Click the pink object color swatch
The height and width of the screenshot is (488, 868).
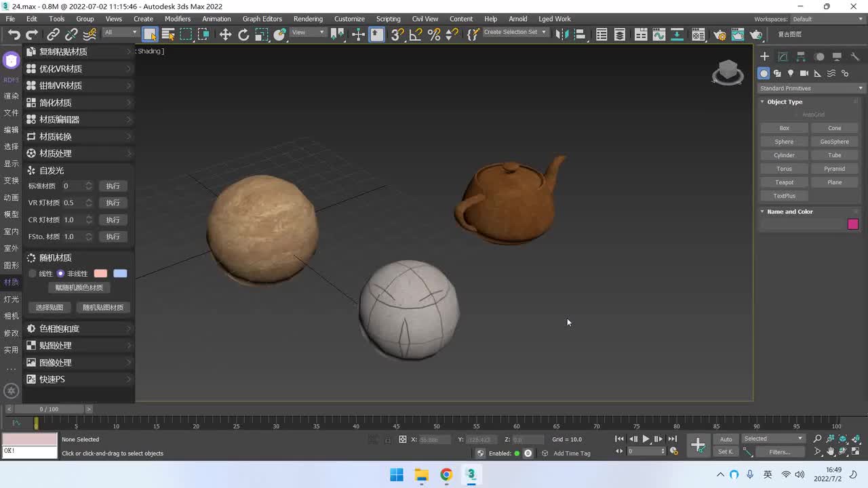tap(853, 224)
